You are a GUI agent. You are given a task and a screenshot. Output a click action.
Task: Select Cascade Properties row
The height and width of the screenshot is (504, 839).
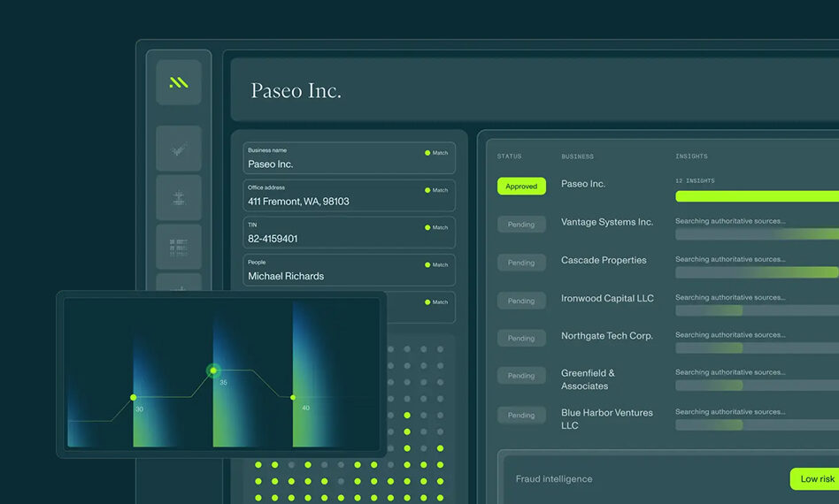604,260
